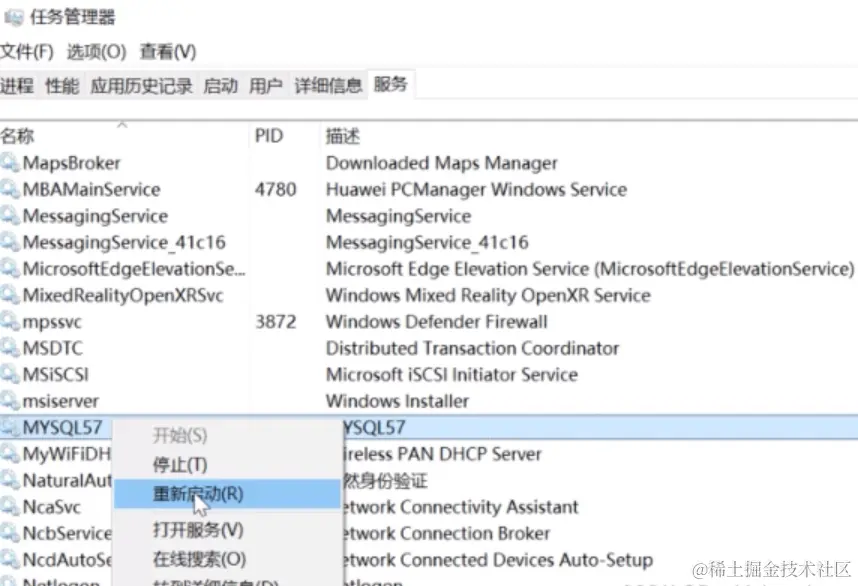Screen dimensions: 858x586
Task: Click the MYSQL57 service gear icon
Action: tap(10, 428)
